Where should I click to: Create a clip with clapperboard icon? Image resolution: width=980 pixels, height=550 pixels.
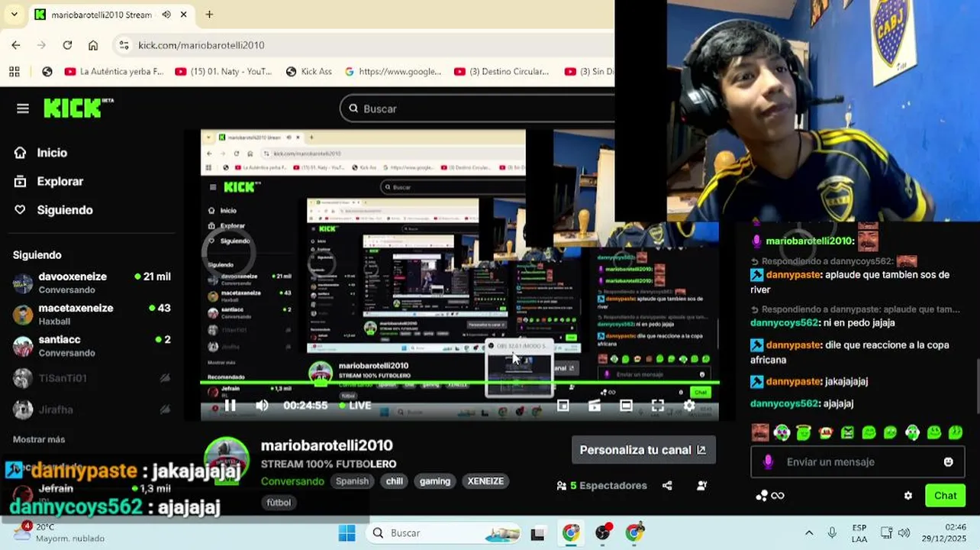click(x=595, y=406)
